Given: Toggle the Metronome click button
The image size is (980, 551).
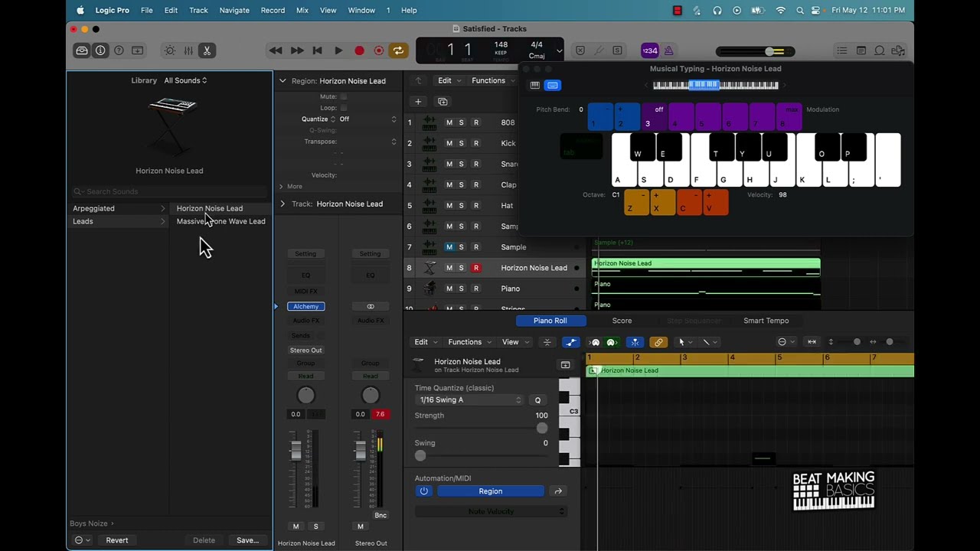Looking at the screenshot, I should tap(668, 51).
